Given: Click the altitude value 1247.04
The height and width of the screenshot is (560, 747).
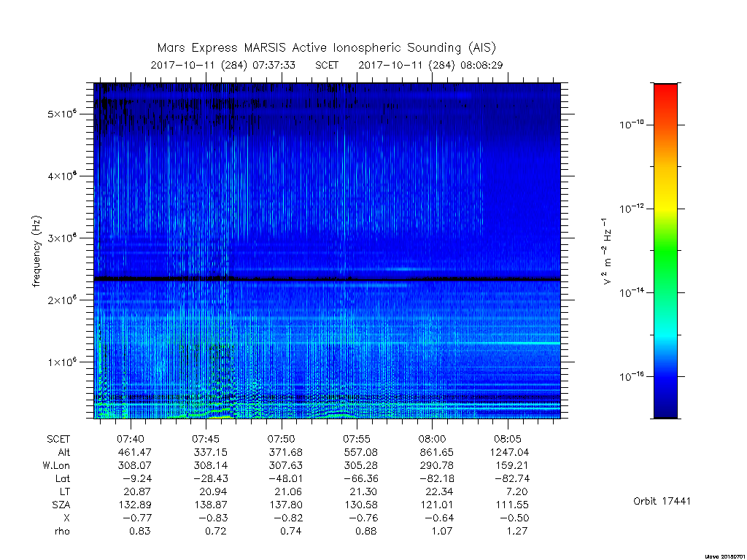Looking at the screenshot, I should (509, 452).
